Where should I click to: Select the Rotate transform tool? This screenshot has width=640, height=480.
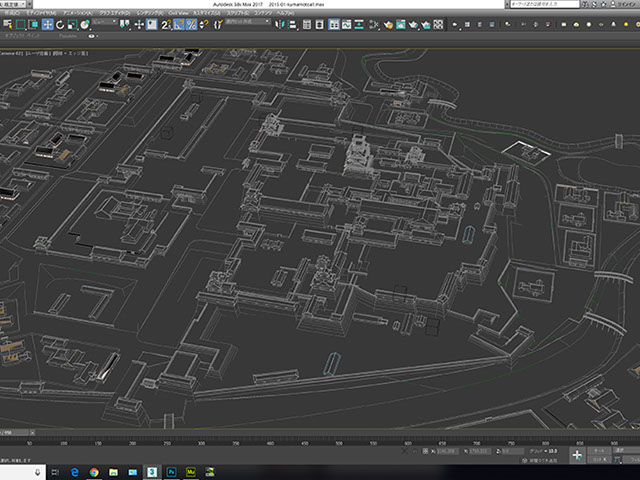click(x=60, y=25)
